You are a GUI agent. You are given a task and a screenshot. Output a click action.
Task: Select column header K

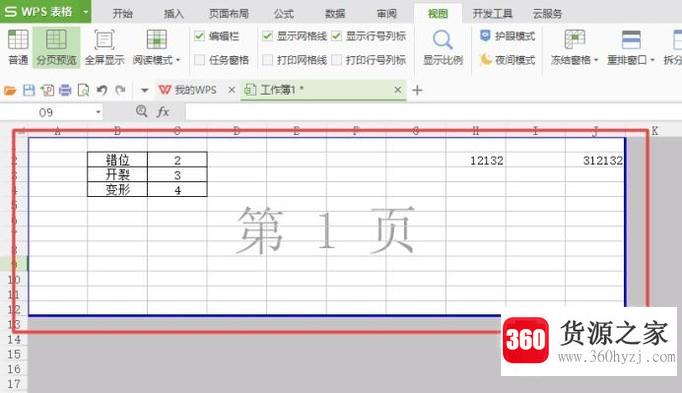(x=655, y=130)
